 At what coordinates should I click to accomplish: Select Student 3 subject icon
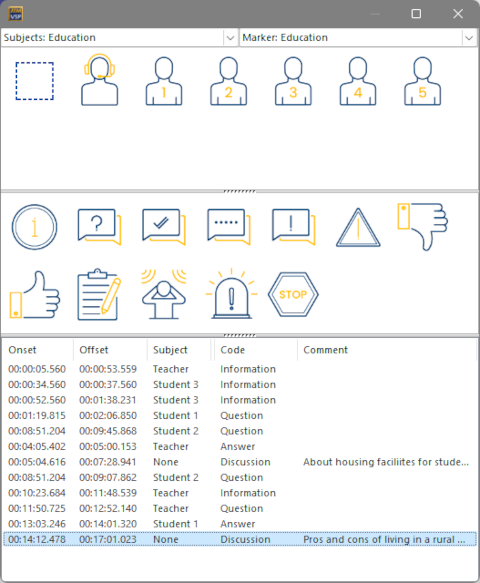point(293,81)
